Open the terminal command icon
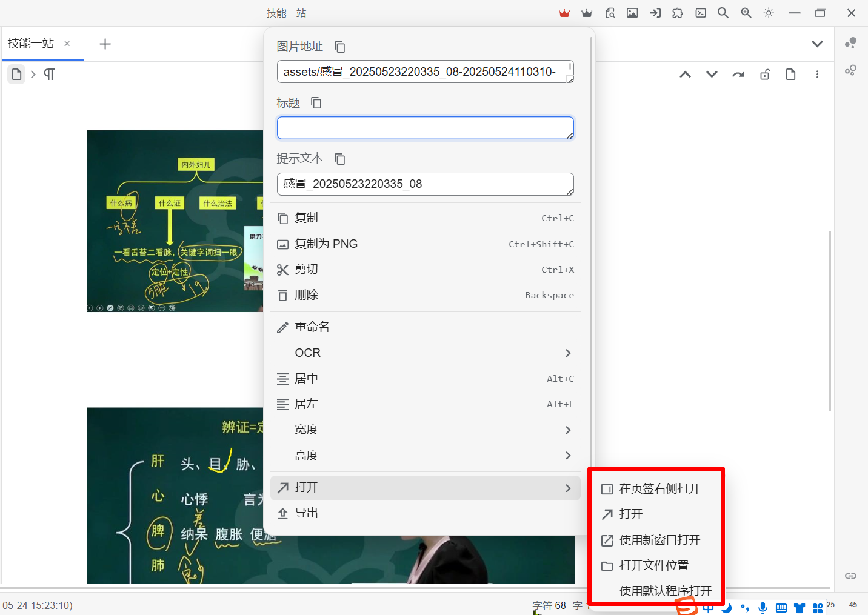Viewport: 868px width, 615px height. coord(701,13)
